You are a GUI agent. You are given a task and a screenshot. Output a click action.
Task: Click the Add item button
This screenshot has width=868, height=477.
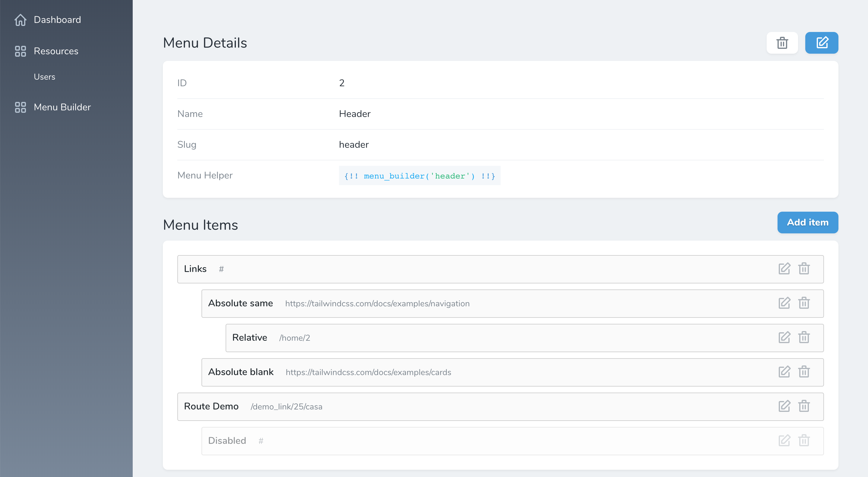click(x=807, y=222)
